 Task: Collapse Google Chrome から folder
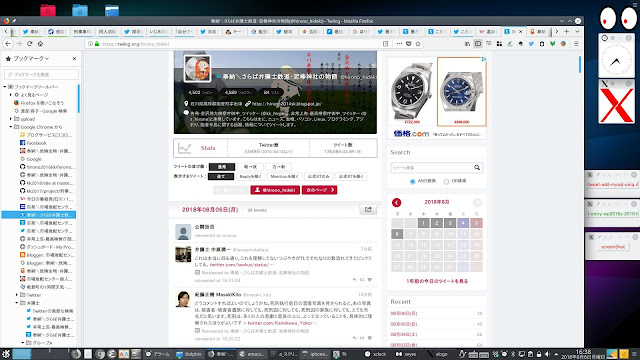tap(11, 127)
